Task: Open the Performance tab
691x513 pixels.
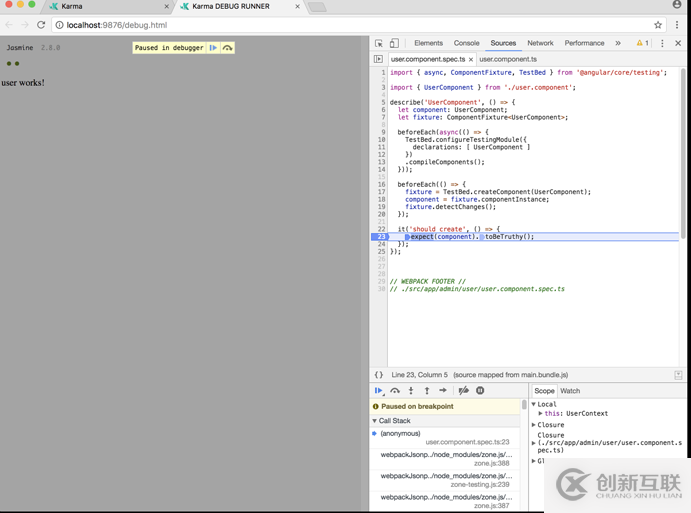Action: click(584, 43)
